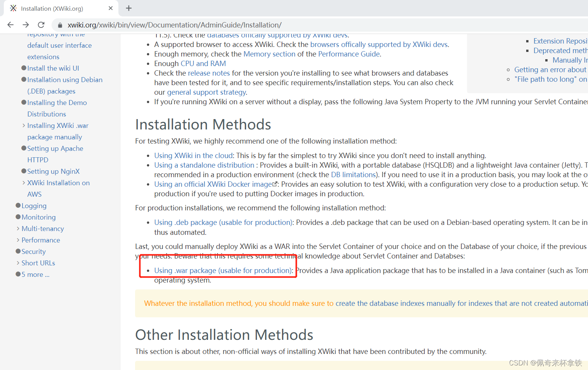Image resolution: width=588 pixels, height=370 pixels.
Task: Open Installation using Debian (.DEB) packages
Action: (x=65, y=85)
